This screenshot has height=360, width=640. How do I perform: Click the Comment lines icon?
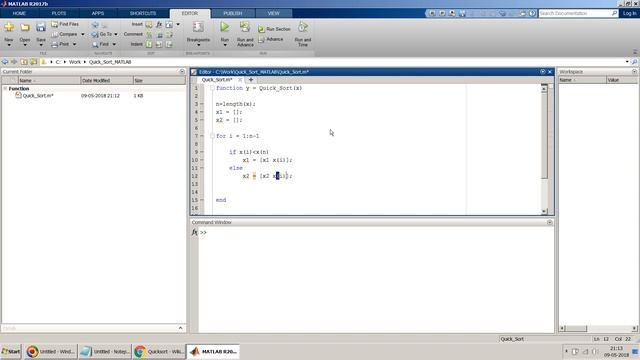(149, 35)
